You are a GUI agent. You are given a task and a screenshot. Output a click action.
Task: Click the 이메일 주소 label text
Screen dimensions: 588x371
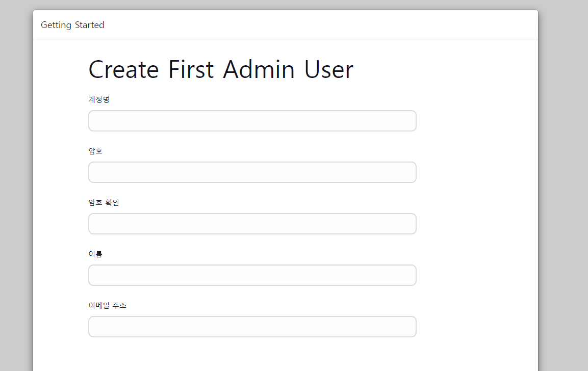coord(107,305)
